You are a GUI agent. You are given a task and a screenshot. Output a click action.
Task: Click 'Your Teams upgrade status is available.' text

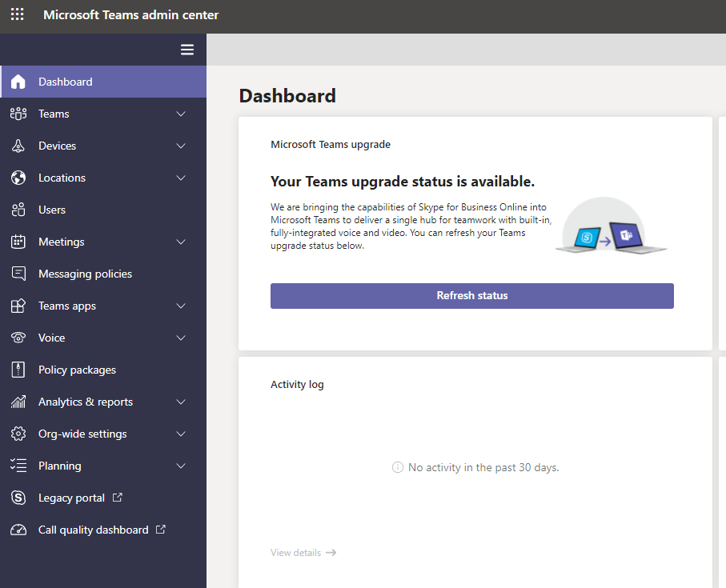click(x=403, y=182)
